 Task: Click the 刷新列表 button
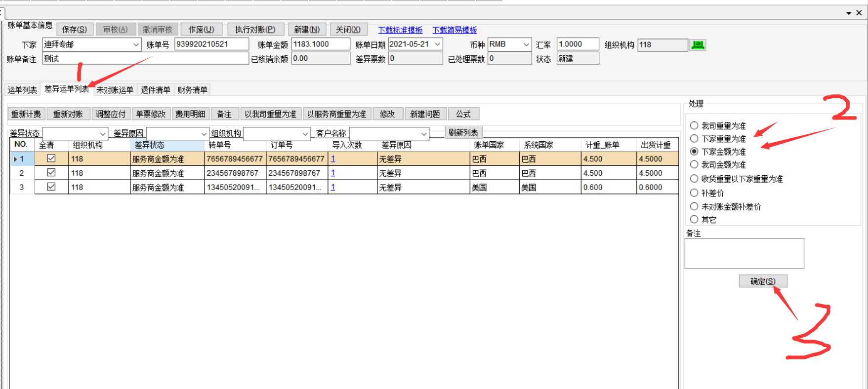click(463, 132)
